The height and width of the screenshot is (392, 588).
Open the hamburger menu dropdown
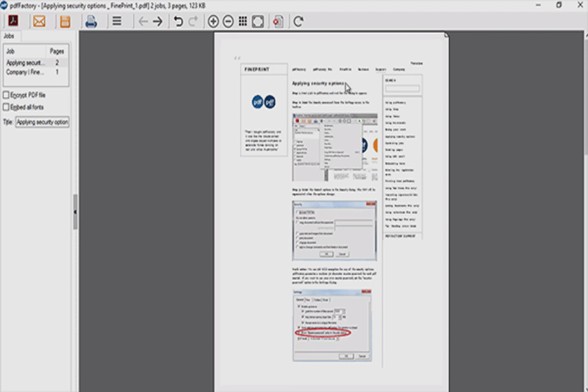(116, 21)
